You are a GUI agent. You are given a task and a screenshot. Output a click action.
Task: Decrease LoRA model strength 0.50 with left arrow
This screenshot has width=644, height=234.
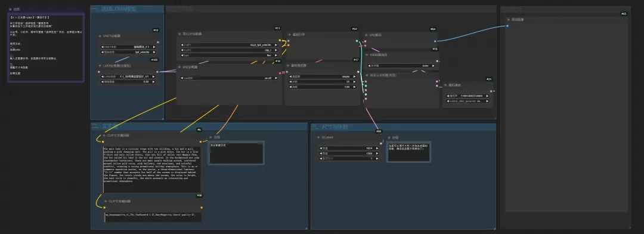(x=103, y=82)
